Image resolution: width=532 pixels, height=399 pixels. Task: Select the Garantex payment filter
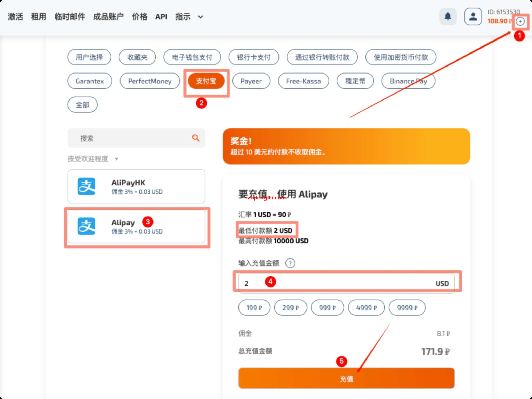90,81
